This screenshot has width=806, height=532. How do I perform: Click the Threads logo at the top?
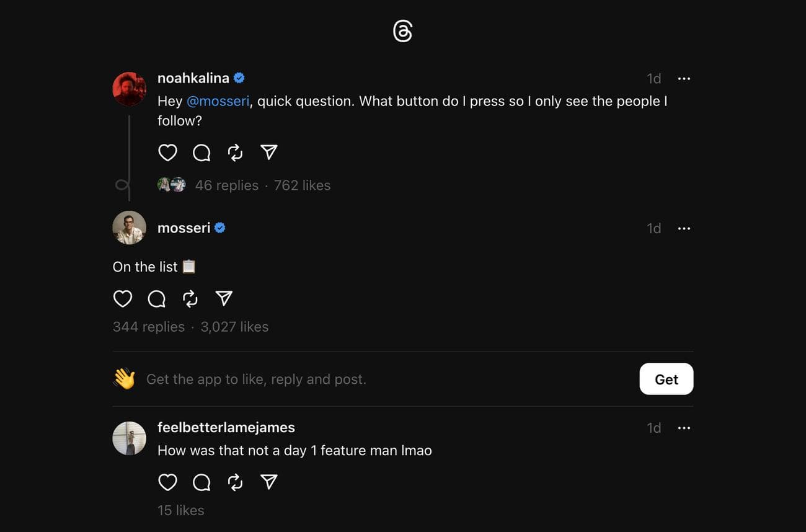pos(402,30)
